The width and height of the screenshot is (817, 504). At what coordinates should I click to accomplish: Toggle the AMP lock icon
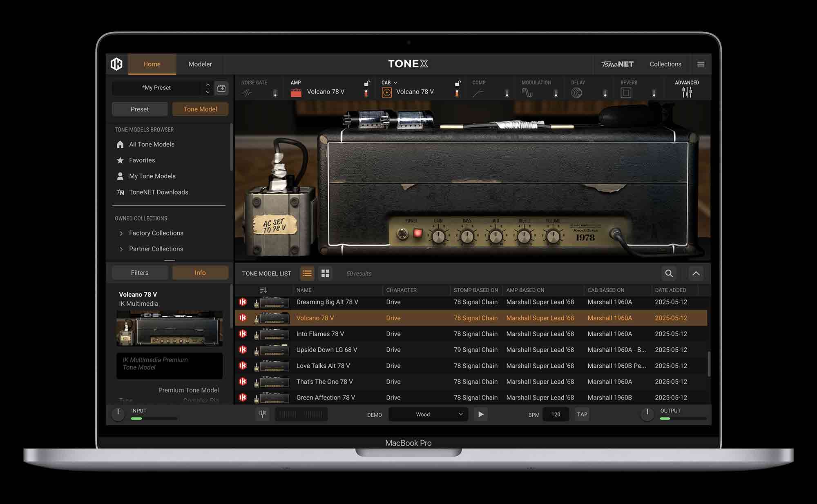(367, 83)
